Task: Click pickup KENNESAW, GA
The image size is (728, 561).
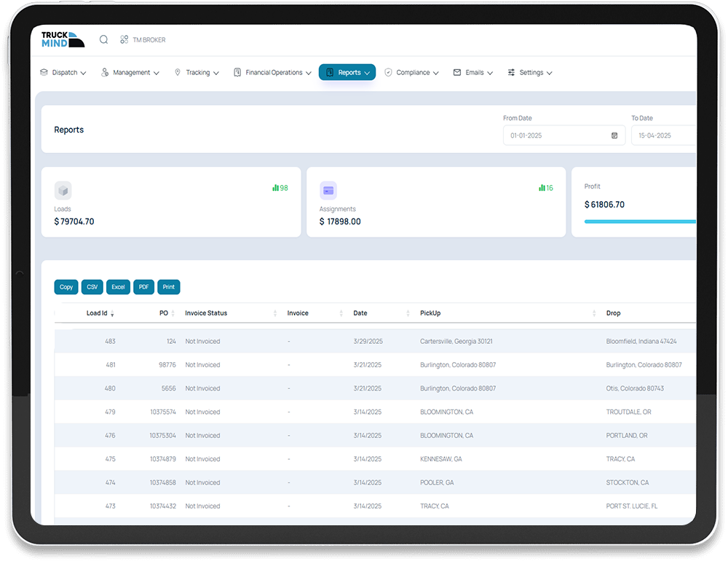Action: coord(441,459)
